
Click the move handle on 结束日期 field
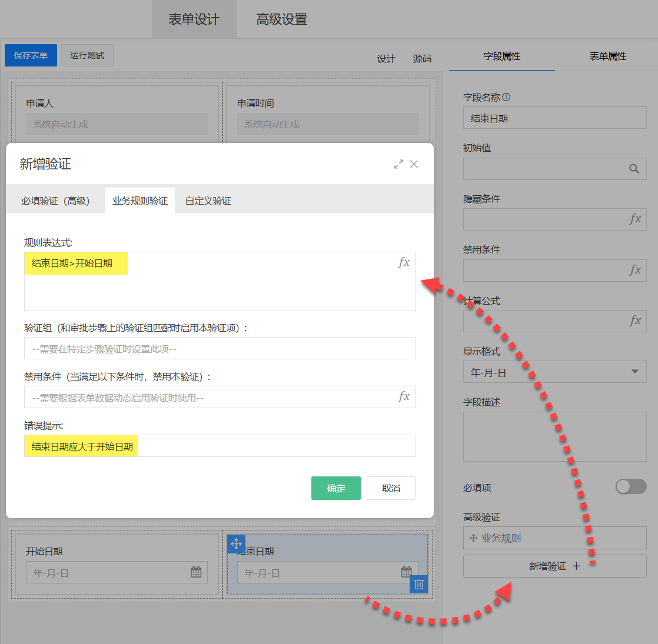point(236,543)
